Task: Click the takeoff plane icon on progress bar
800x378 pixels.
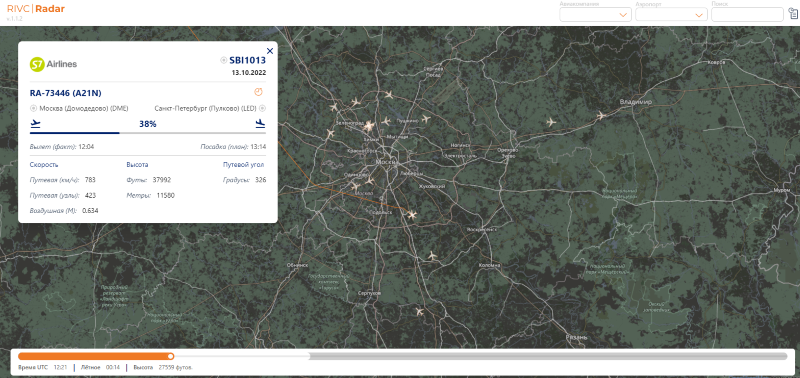Action: click(36, 123)
